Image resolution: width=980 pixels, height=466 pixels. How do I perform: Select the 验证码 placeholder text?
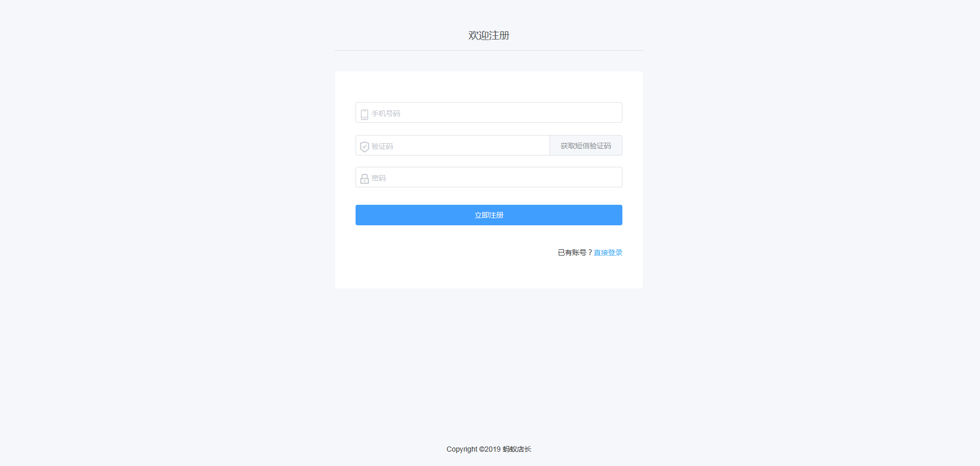pos(382,146)
